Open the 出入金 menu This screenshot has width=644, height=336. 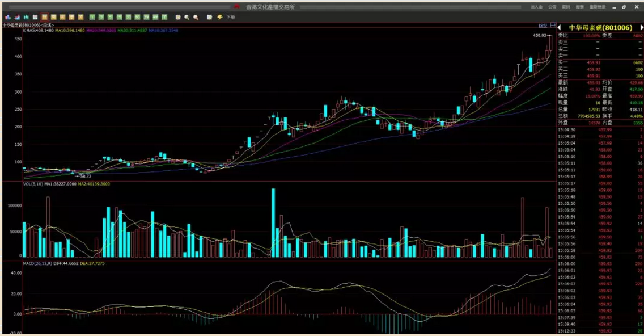pos(536,7)
